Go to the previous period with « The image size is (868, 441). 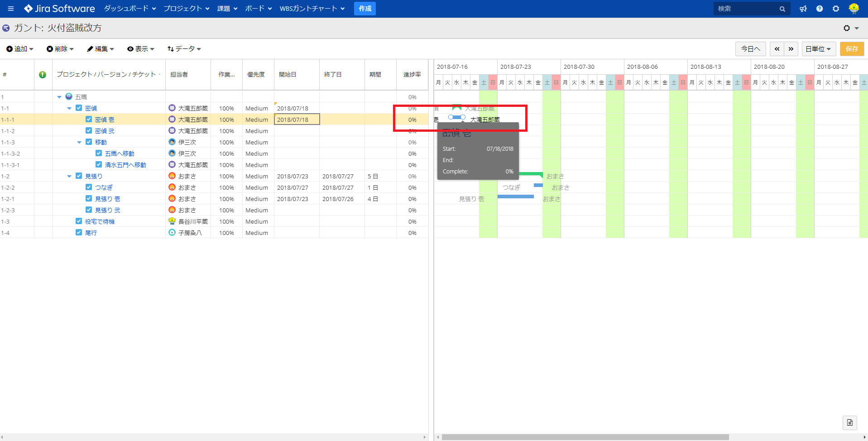[x=777, y=49]
